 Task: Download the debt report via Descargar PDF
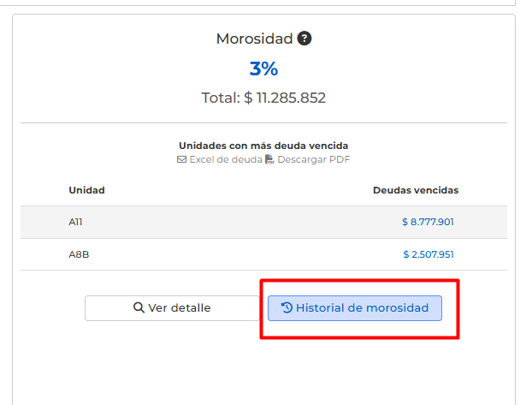pyautogui.click(x=313, y=159)
